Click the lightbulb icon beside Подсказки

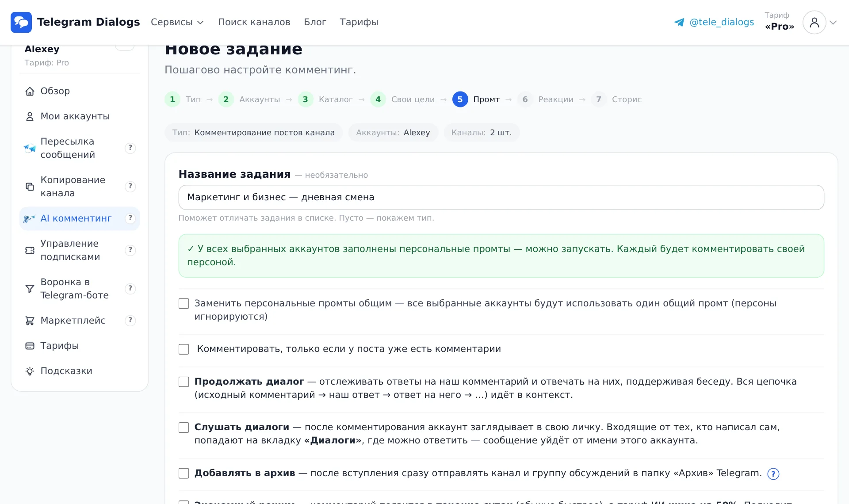click(x=30, y=371)
